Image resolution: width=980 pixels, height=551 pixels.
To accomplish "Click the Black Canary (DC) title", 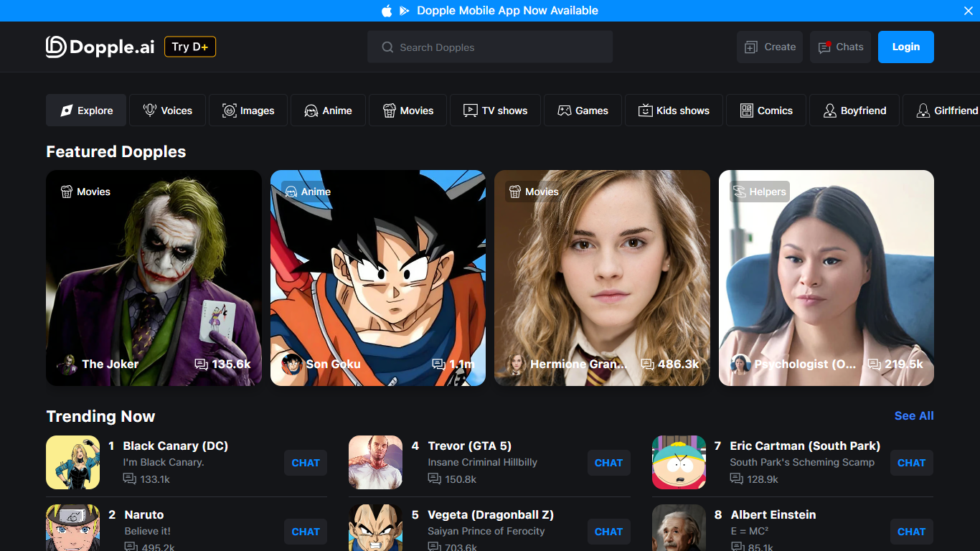I will coord(175,446).
